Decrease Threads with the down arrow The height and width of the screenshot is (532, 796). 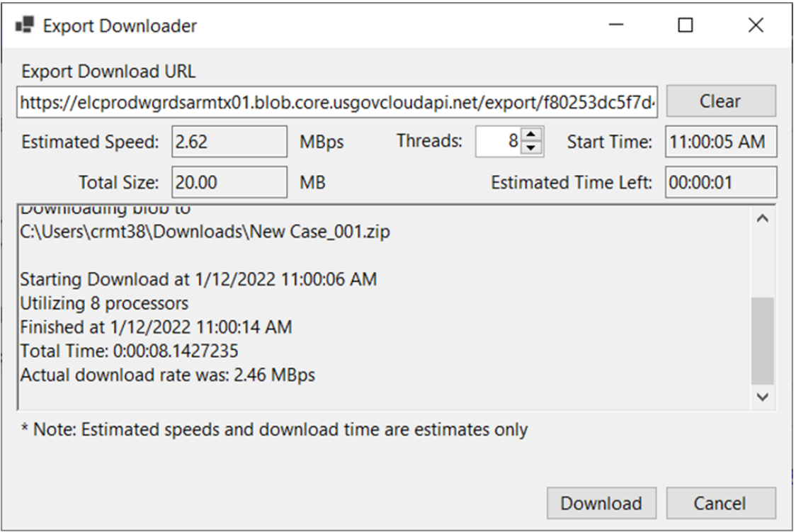pos(531,148)
